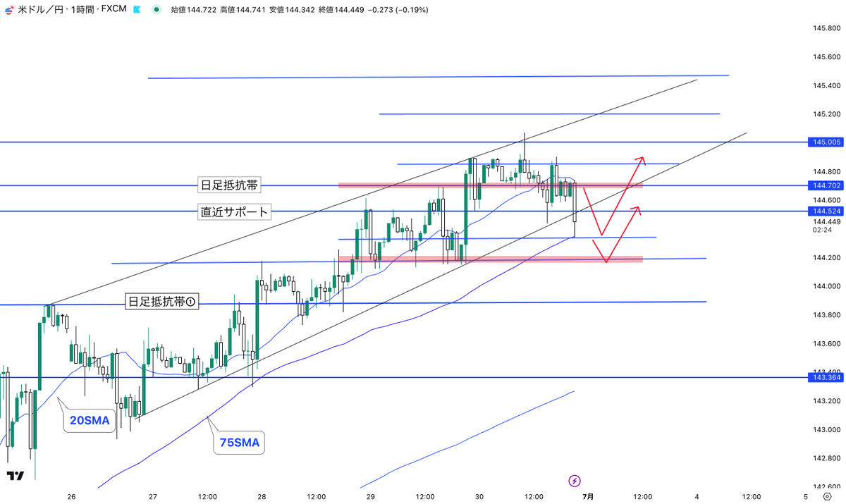Click 145.200 on price axis

825,114
